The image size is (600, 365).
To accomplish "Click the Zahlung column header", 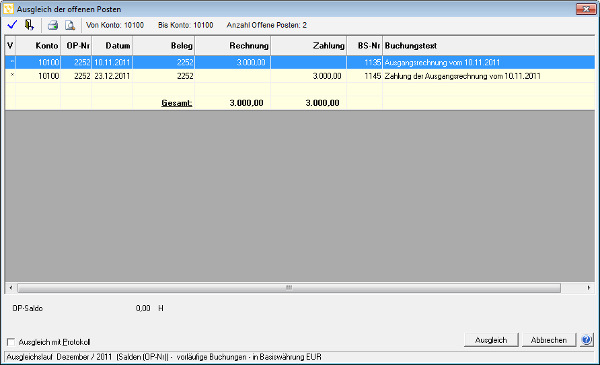I will pos(308,46).
